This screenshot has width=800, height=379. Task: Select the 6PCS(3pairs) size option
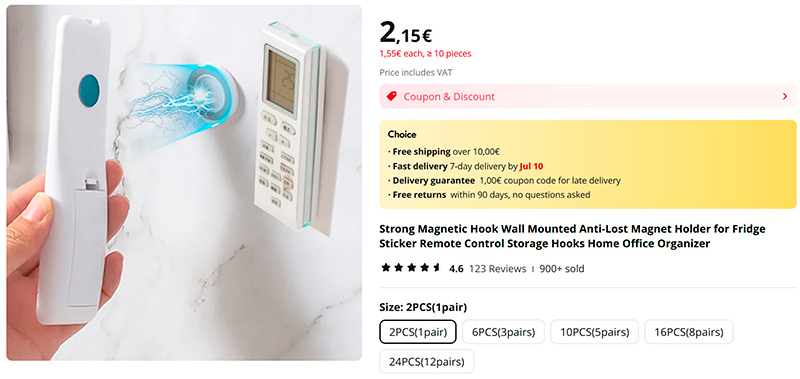[503, 332]
